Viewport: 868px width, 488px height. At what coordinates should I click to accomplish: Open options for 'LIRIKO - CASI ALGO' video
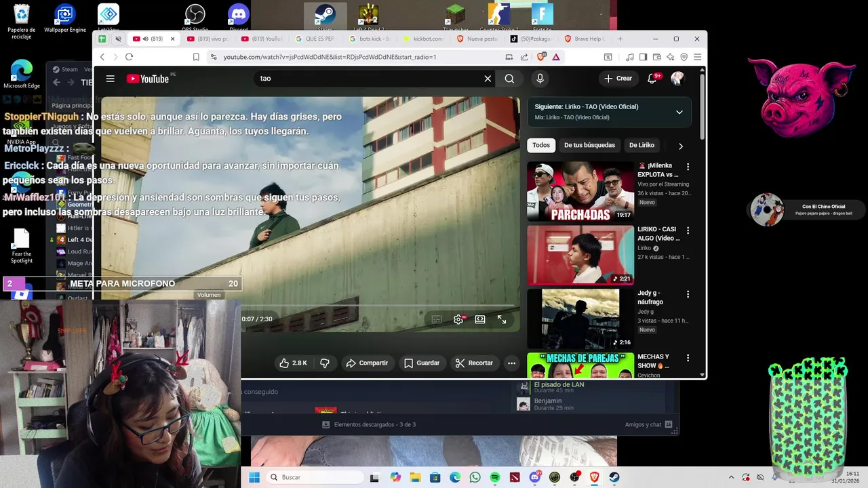pyautogui.click(x=688, y=230)
